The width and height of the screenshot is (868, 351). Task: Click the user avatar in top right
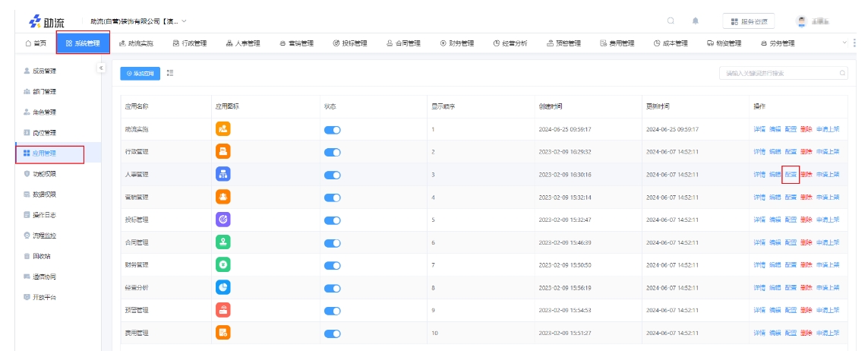coord(802,21)
